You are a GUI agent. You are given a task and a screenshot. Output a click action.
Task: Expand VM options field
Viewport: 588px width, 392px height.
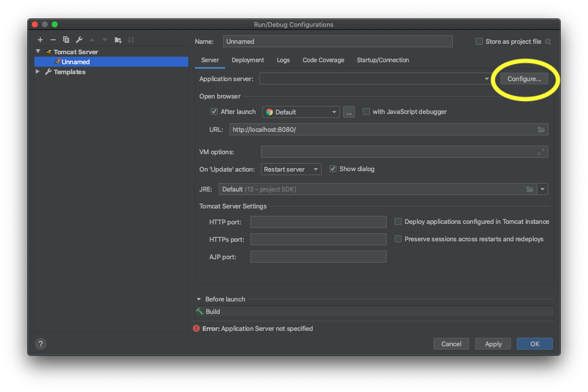click(541, 152)
